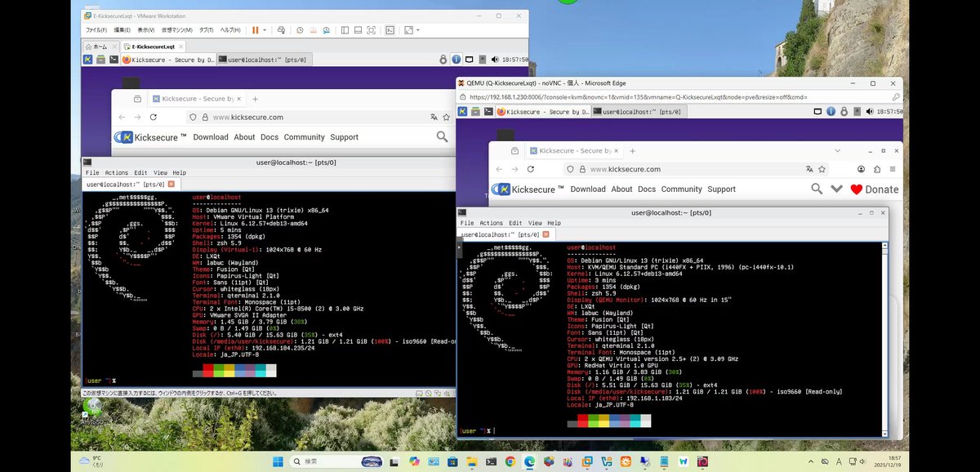Expand the down chevron beside Donate in QEMU guest
The height and width of the screenshot is (472, 980).
(x=836, y=189)
